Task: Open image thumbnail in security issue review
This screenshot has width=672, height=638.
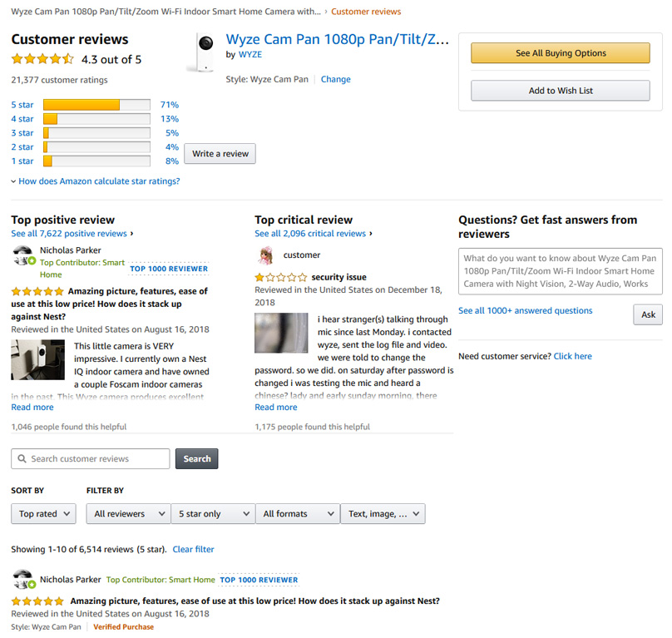Action: [x=281, y=333]
